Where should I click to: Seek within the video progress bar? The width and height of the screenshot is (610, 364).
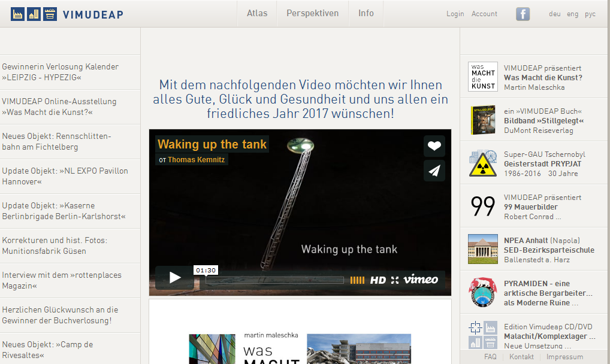274,280
